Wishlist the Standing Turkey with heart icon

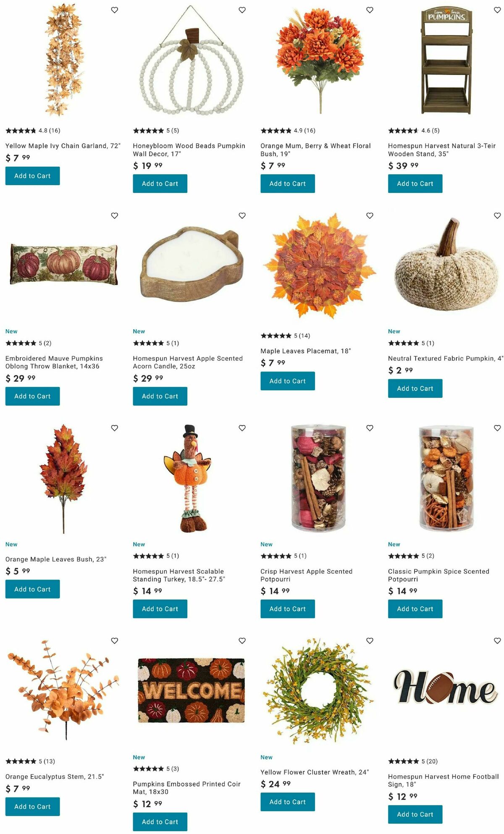pos(242,428)
